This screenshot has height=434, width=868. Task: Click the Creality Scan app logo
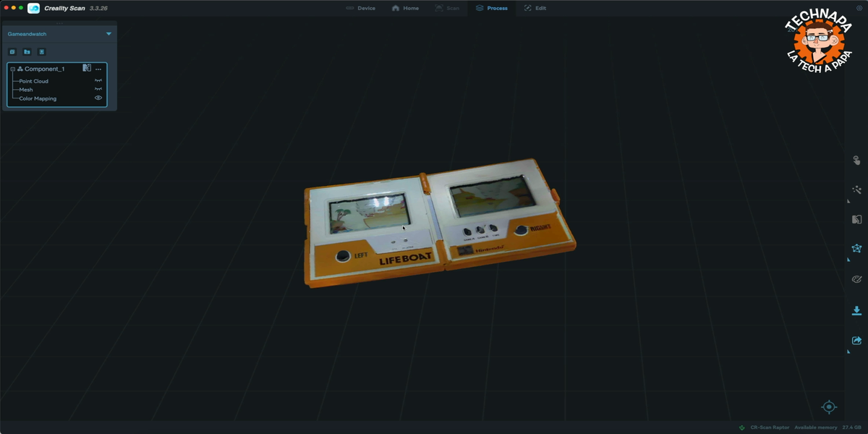click(x=33, y=8)
